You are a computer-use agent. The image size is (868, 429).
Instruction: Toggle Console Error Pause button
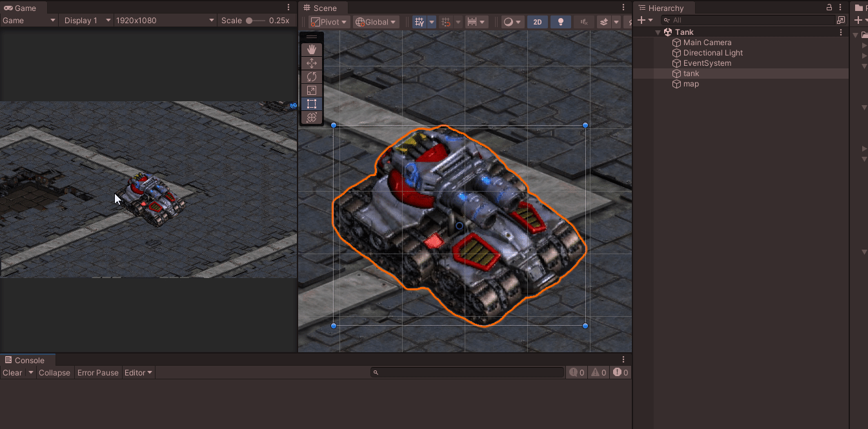[98, 373]
